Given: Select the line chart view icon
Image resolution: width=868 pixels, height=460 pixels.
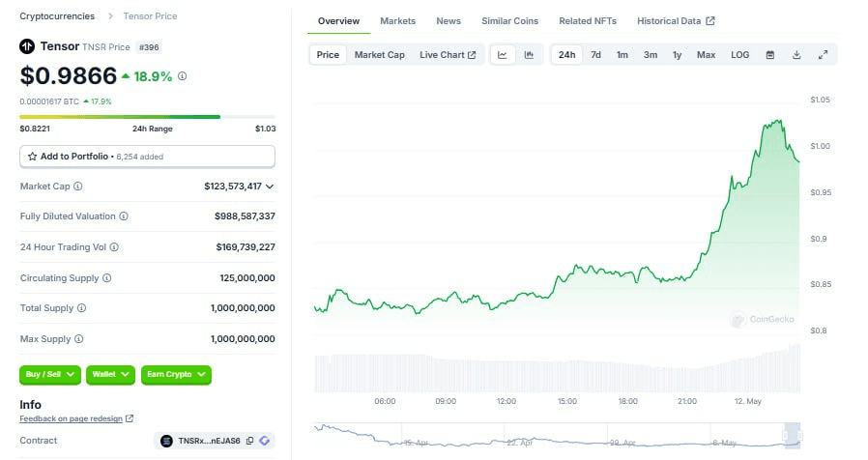Looking at the screenshot, I should tap(503, 55).
